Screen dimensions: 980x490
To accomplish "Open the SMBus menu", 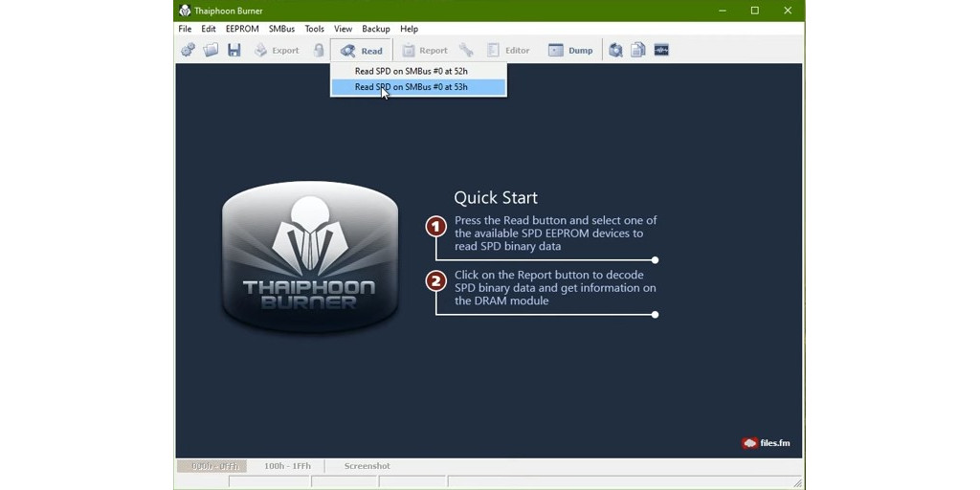I will click(282, 29).
